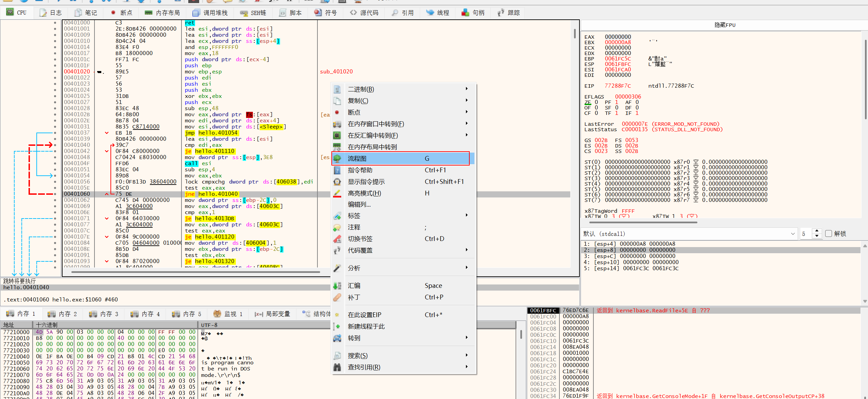Toggle 高亮模式(H) highlight mode

click(403, 193)
